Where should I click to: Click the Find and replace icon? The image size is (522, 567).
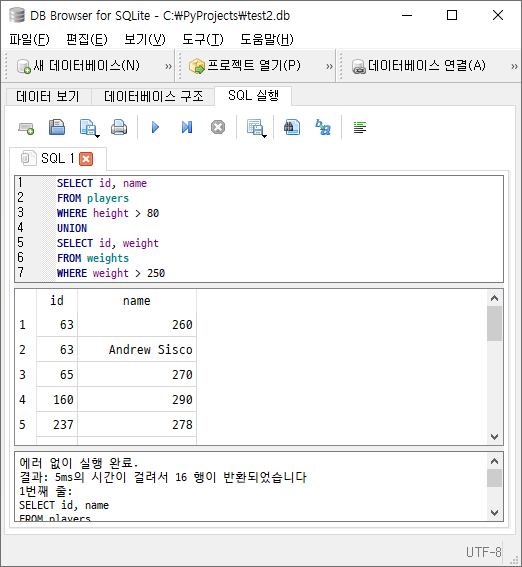pyautogui.click(x=323, y=127)
